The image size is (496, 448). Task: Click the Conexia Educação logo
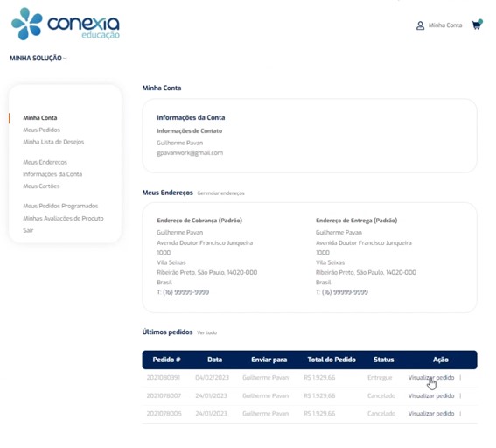(x=66, y=24)
